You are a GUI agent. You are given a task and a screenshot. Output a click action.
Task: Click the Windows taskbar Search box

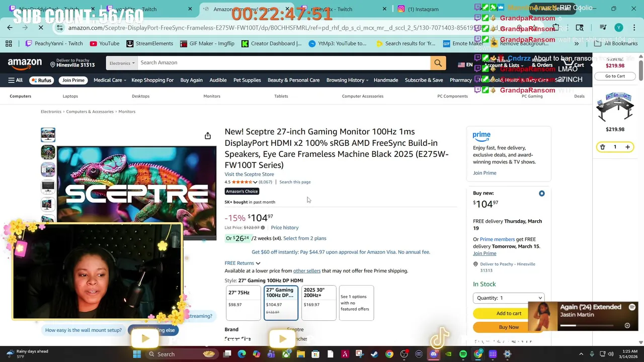coord(183,354)
